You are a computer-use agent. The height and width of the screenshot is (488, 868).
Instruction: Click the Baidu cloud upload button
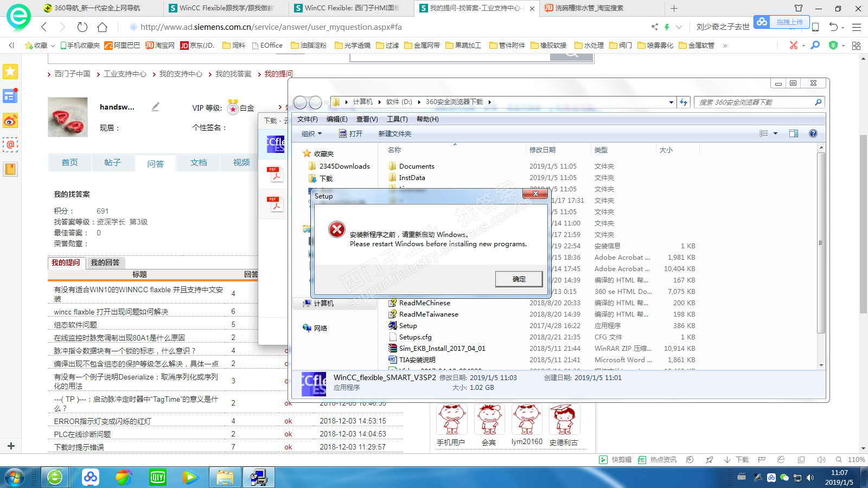tap(781, 22)
